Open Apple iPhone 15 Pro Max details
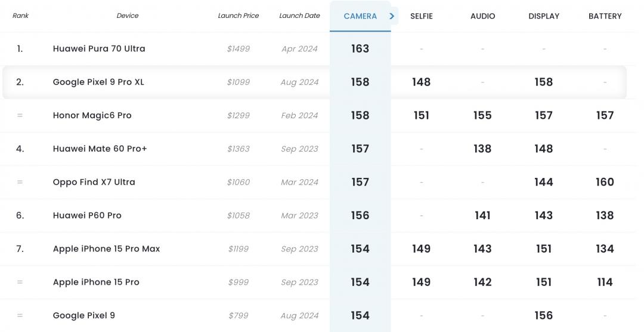644x332 pixels. [x=106, y=248]
